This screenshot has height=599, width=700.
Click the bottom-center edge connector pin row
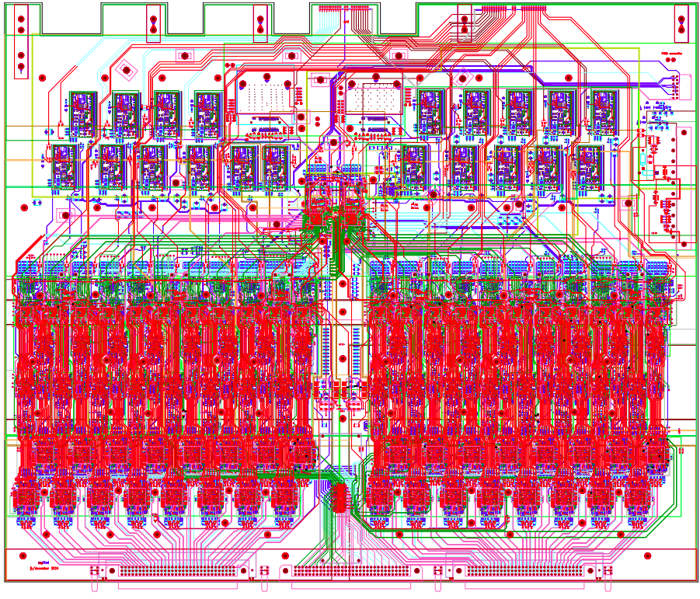point(350,572)
